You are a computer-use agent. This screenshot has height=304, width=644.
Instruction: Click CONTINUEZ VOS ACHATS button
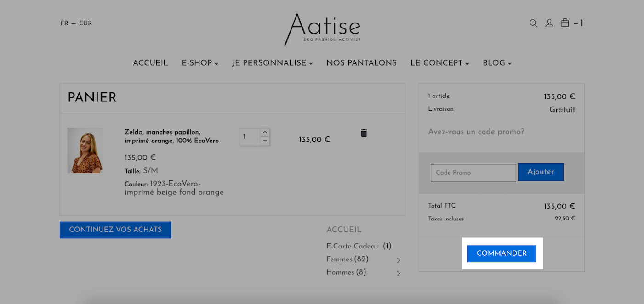(x=115, y=230)
